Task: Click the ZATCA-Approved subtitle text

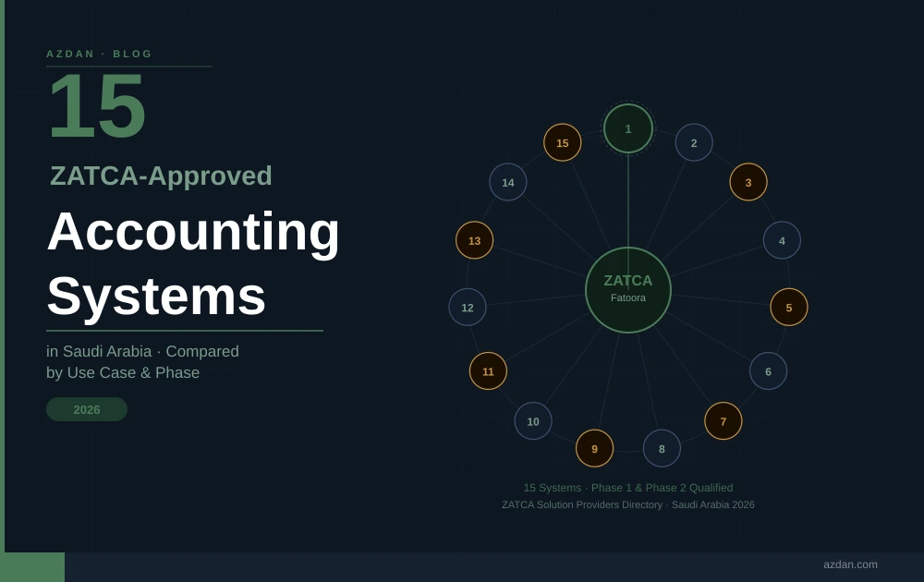Action: (x=161, y=176)
